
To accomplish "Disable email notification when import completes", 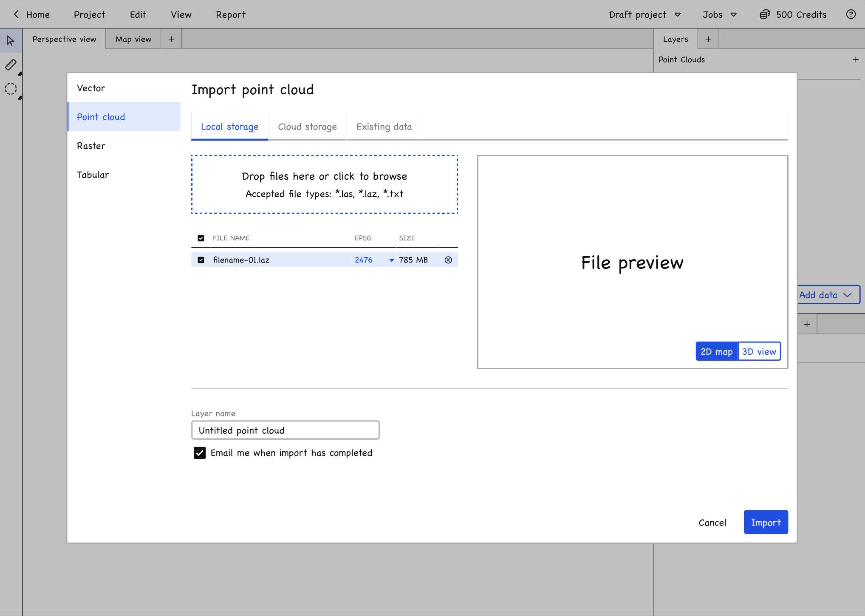I will tap(200, 453).
